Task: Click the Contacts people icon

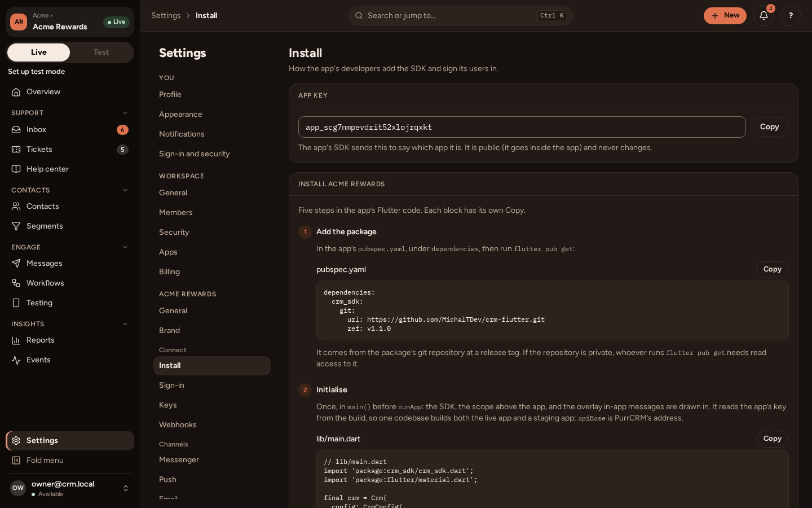Action: tap(16, 207)
